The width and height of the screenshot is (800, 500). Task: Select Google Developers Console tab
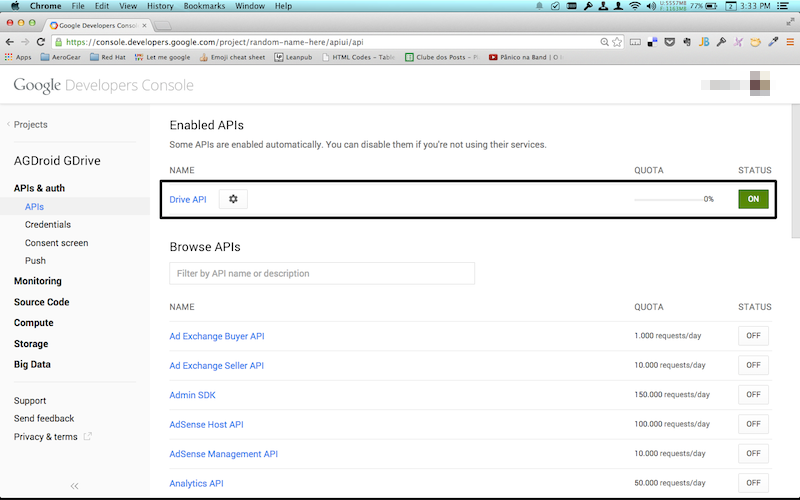(x=97, y=25)
